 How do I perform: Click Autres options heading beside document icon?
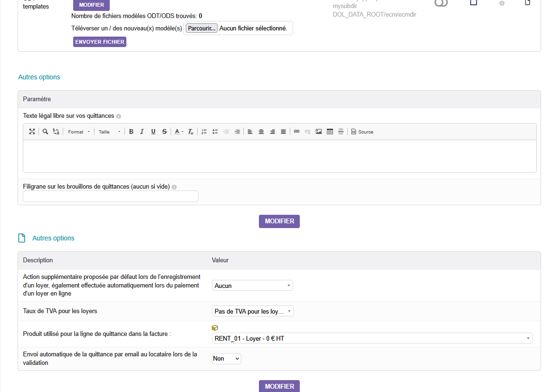click(x=53, y=238)
